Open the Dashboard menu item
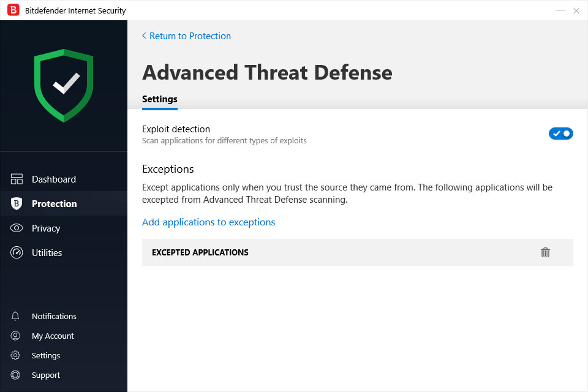 [x=54, y=179]
